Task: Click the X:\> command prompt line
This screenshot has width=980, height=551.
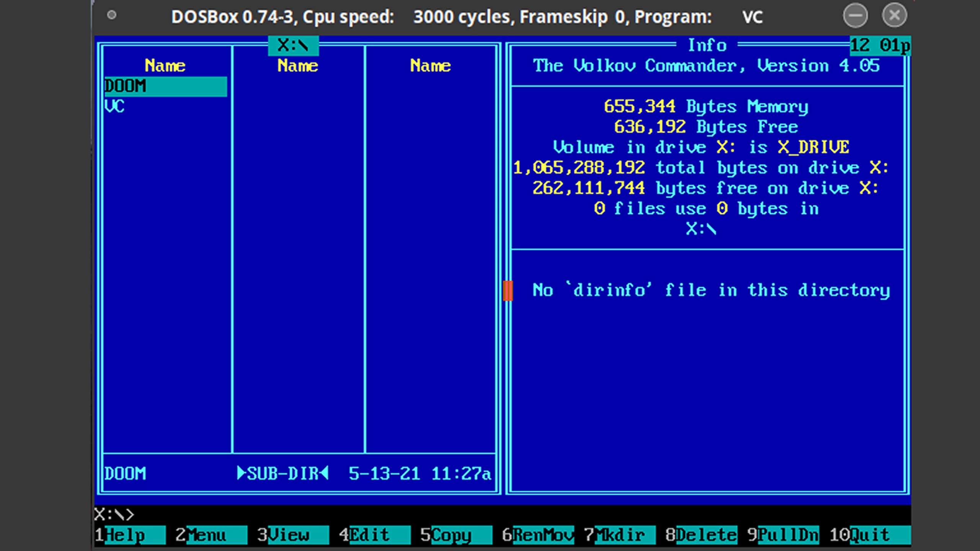Action: coord(114,514)
